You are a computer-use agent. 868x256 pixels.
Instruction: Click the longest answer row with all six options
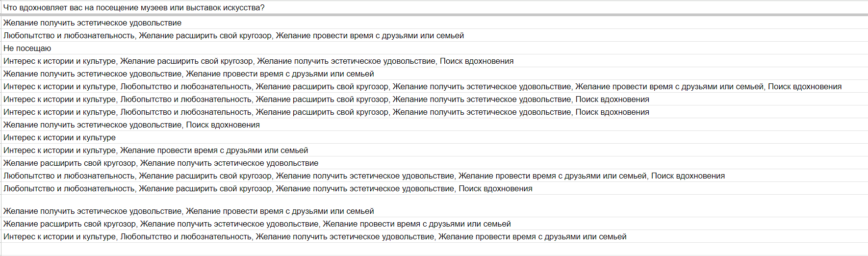point(434,86)
